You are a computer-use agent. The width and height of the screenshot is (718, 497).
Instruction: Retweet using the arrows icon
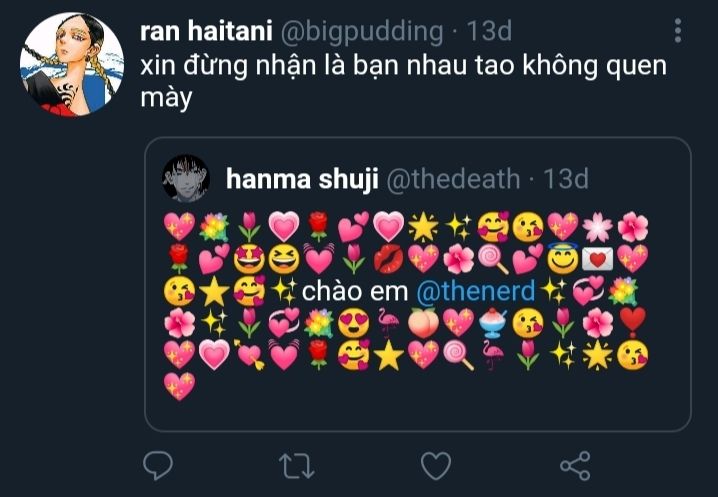tap(297, 466)
